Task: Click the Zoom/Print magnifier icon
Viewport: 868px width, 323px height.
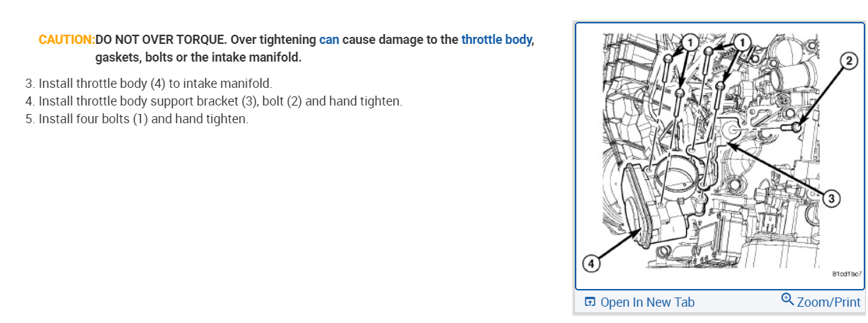Action: [787, 300]
